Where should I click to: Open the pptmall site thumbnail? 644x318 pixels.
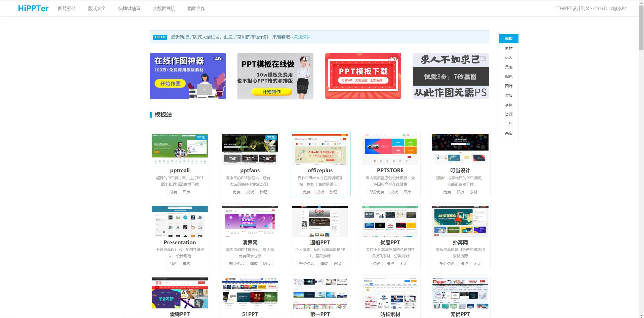pyautogui.click(x=180, y=149)
